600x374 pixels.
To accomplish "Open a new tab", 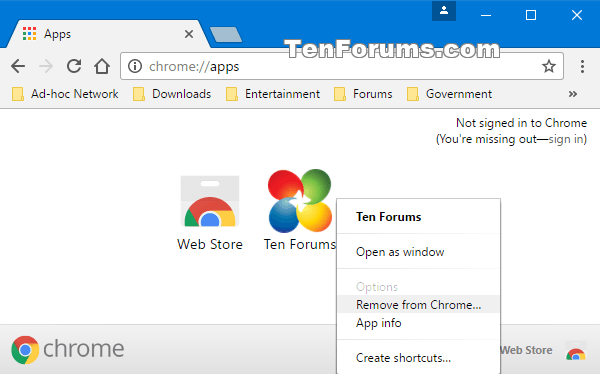I will (226, 34).
